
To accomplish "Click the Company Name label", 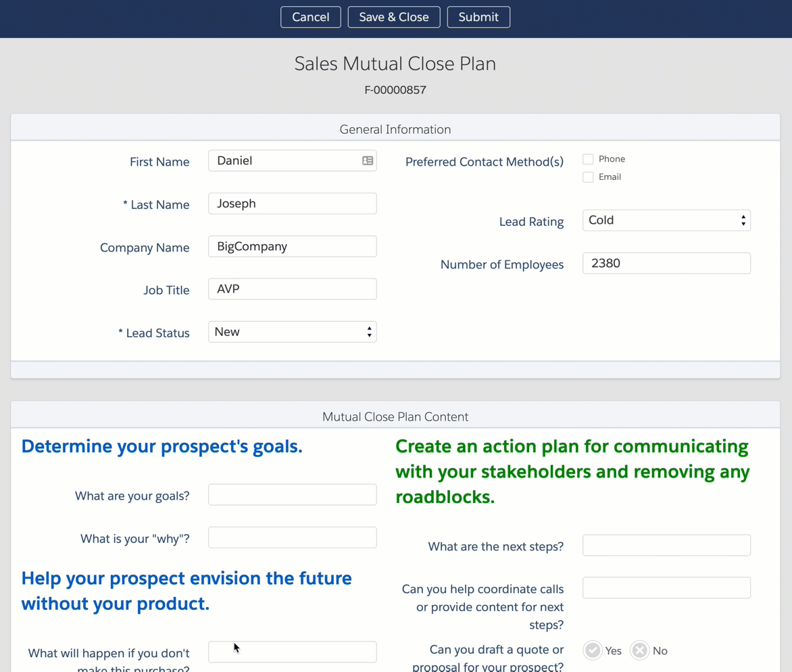I will tap(145, 247).
